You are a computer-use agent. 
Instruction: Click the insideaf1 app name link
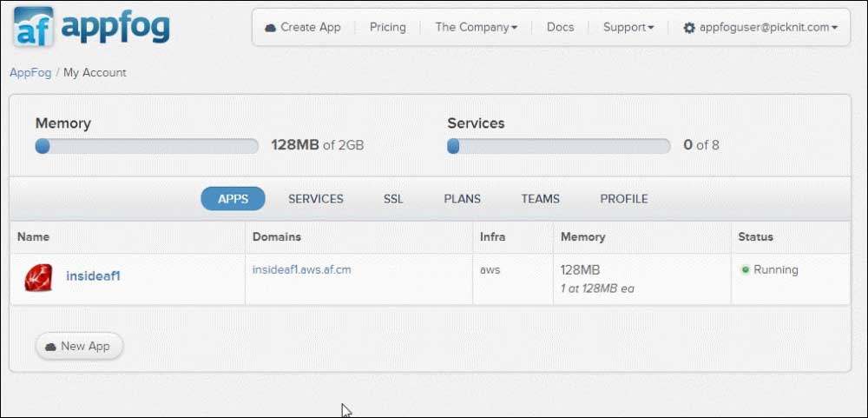93,275
